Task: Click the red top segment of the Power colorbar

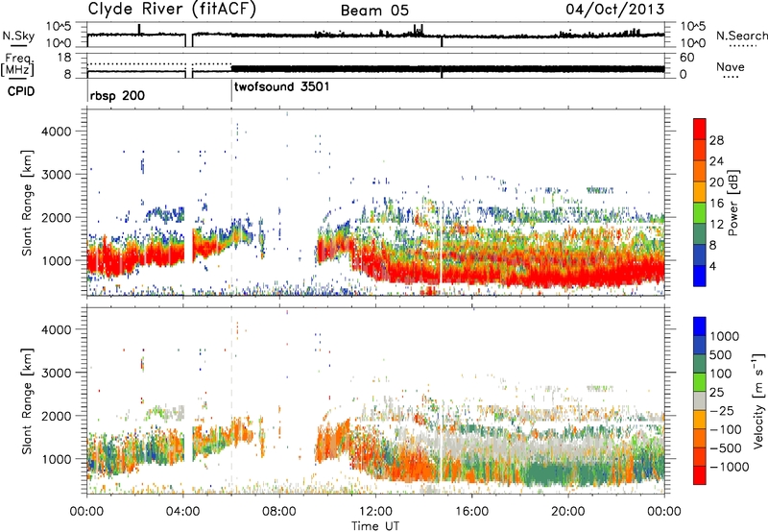Action: 700,129
